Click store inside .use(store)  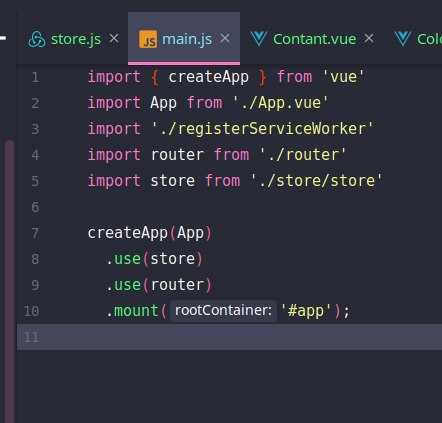click(x=172, y=259)
